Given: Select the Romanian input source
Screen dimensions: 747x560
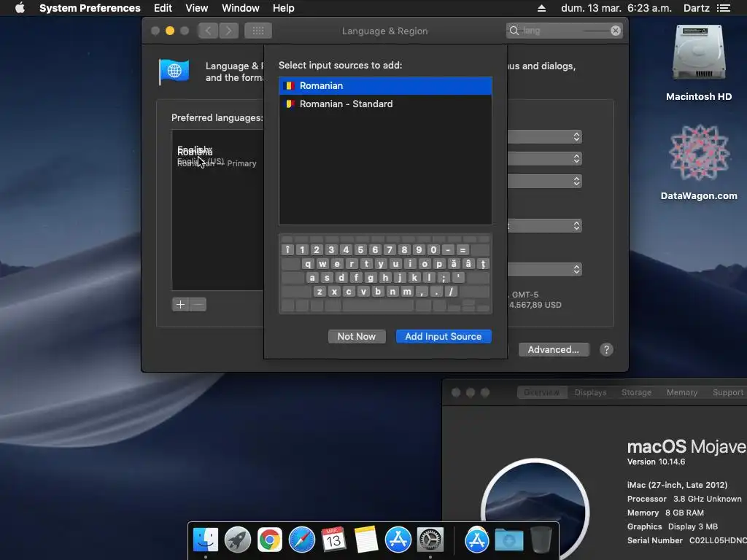Looking at the screenshot, I should 385,86.
